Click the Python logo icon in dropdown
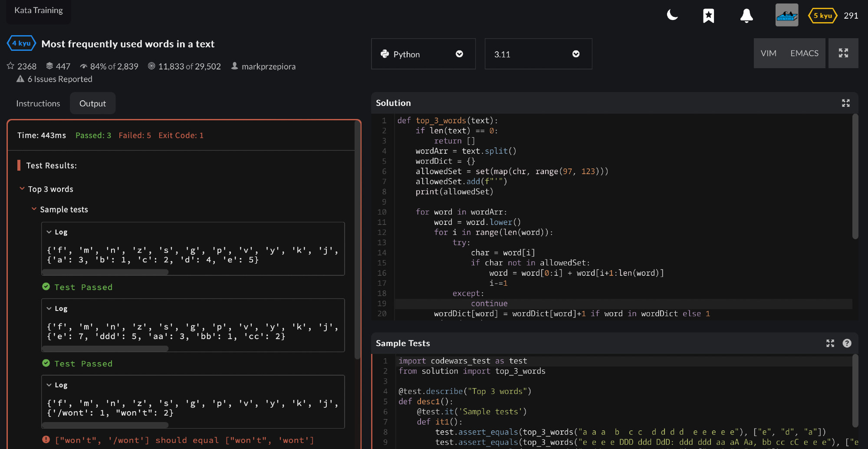This screenshot has height=449, width=868. tap(385, 54)
